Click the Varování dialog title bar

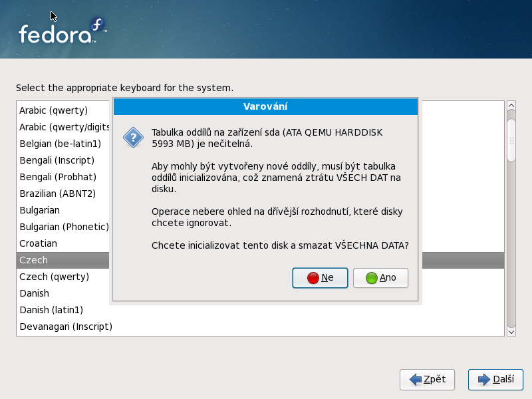(x=265, y=106)
